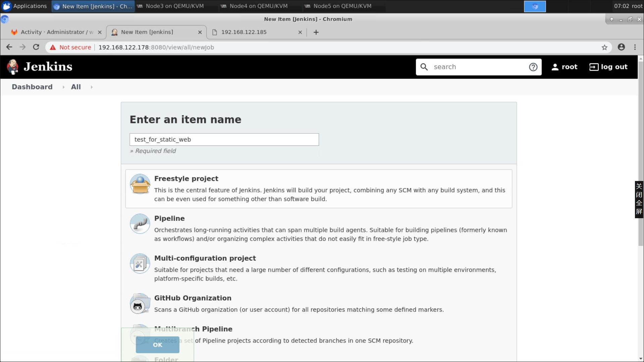
Task: Click OK to create the item
Action: click(x=157, y=345)
